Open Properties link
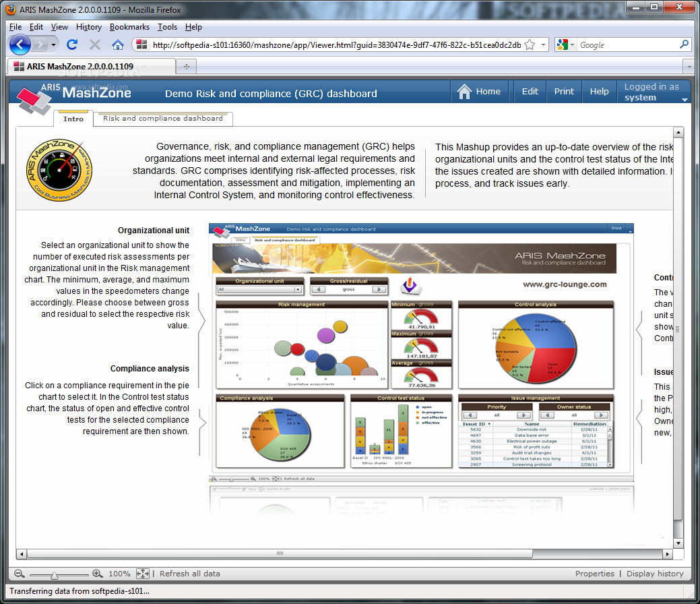 click(595, 574)
